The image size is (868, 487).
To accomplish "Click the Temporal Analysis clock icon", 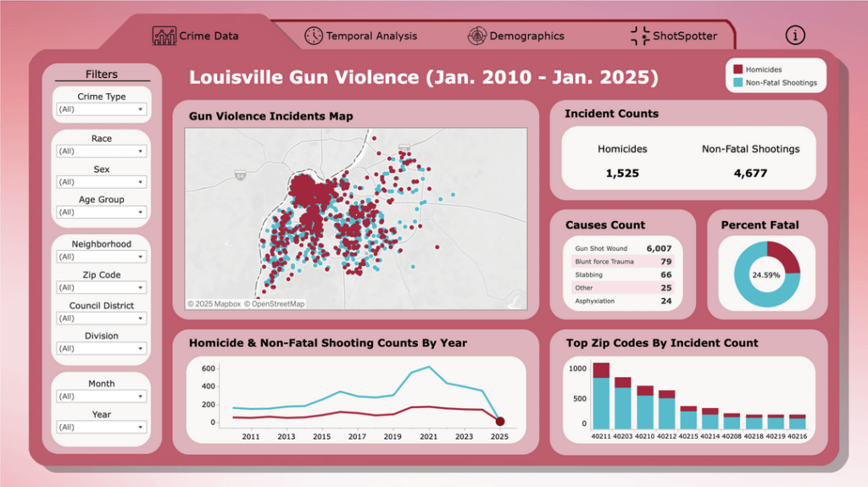I will coord(314,36).
